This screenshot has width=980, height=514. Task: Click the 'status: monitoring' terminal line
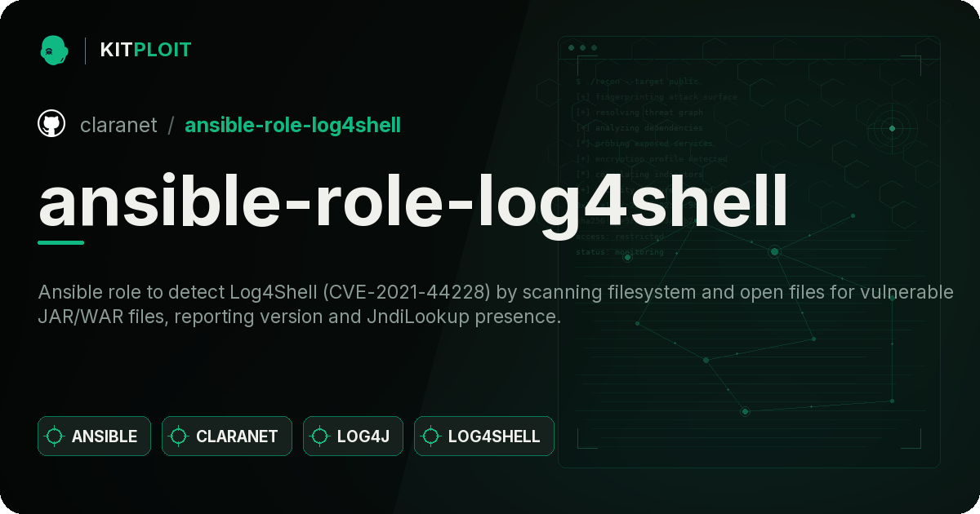click(x=619, y=252)
